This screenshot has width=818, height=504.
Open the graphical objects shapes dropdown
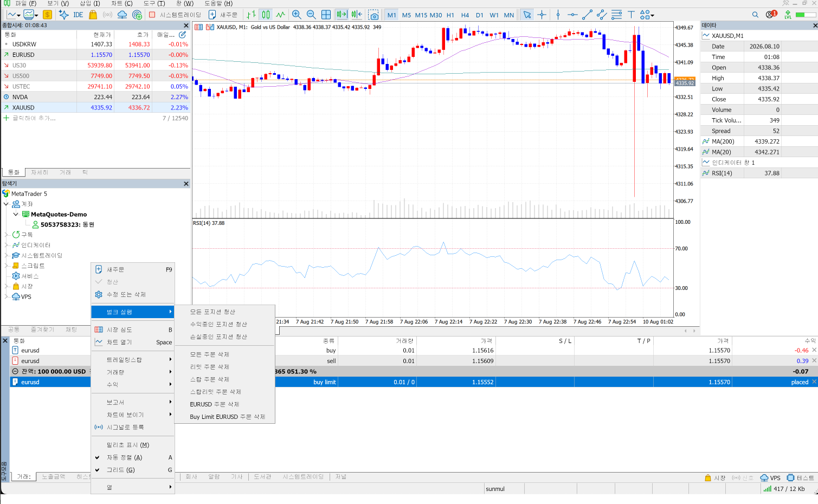(647, 15)
